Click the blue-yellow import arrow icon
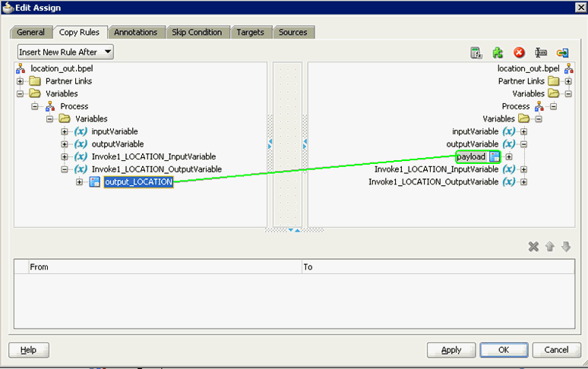The image size is (588, 369). [562, 53]
